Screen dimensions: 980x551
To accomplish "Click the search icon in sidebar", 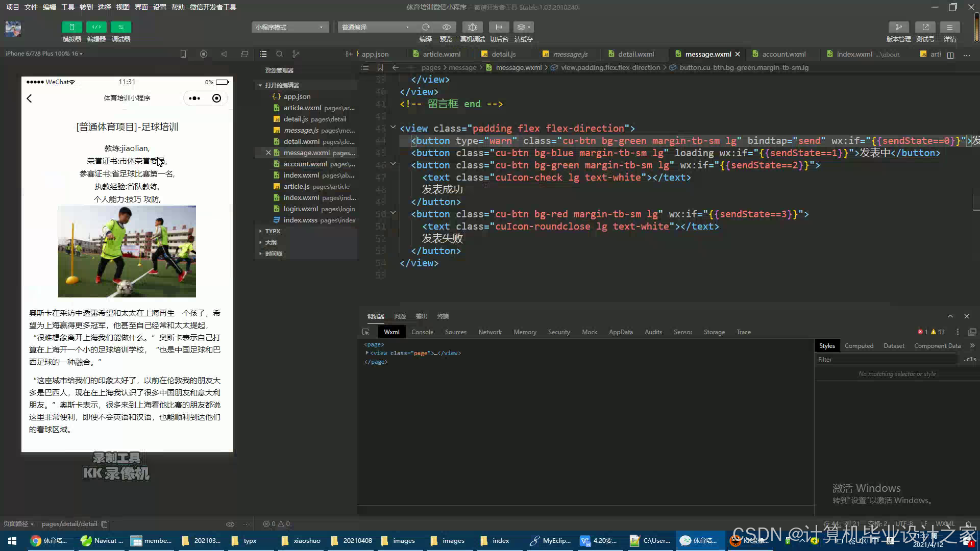I will tap(279, 54).
